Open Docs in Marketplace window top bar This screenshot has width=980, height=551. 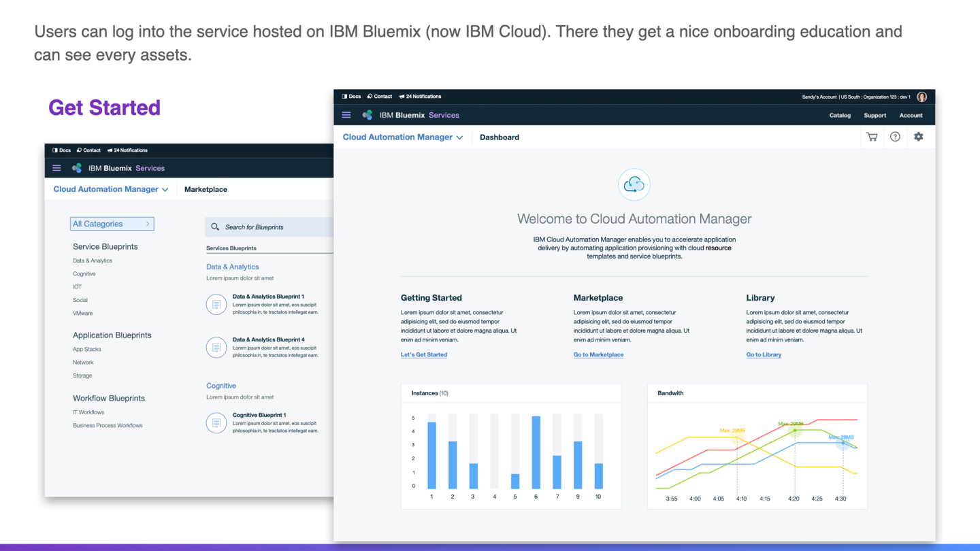[61, 150]
